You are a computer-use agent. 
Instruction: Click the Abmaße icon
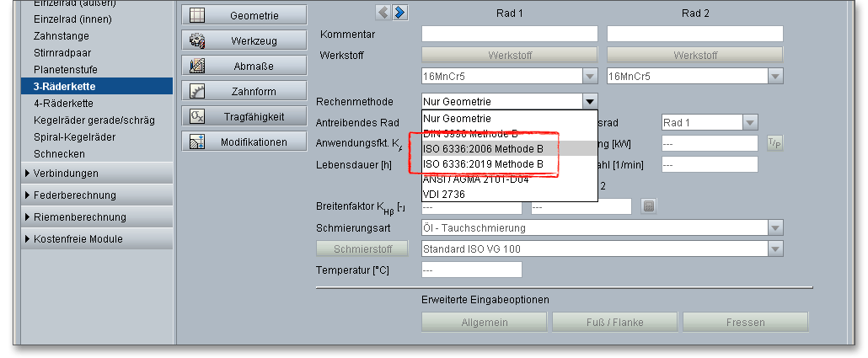197,66
